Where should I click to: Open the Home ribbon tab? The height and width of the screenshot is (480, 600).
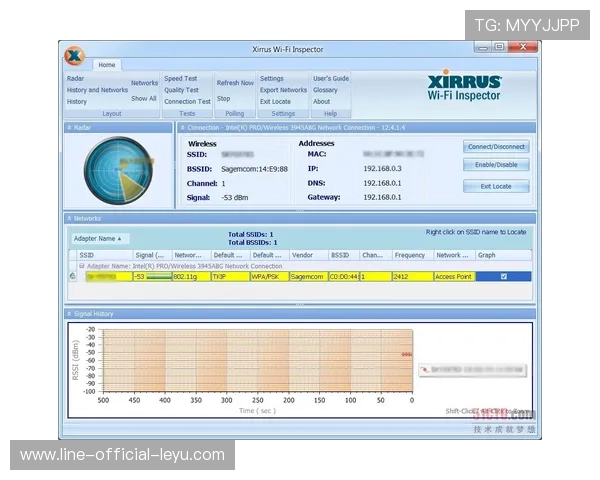[107, 65]
